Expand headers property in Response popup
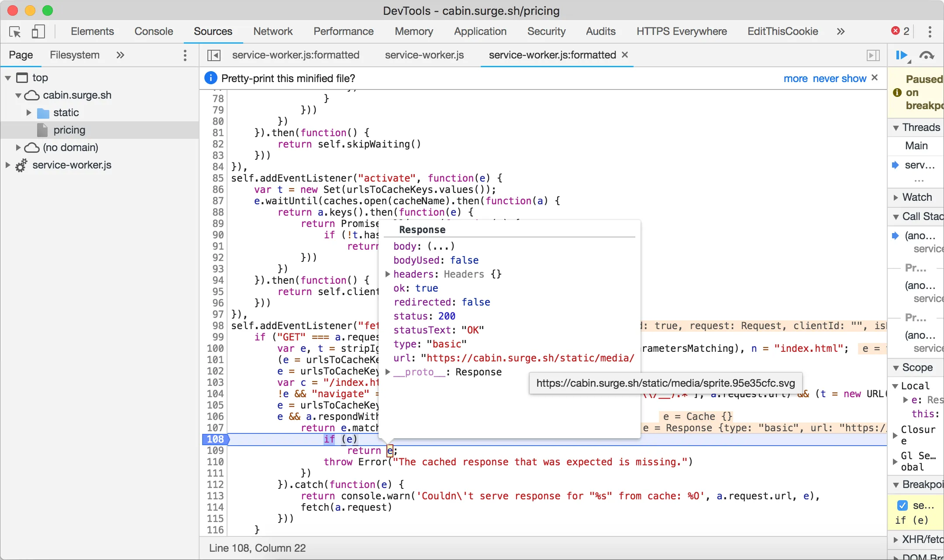Viewport: 944px width, 560px height. pyautogui.click(x=387, y=274)
